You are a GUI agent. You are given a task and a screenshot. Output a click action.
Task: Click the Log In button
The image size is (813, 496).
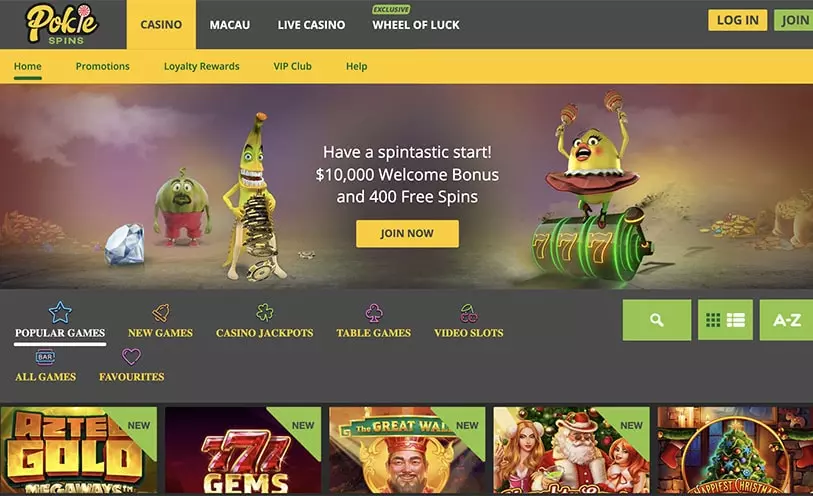[x=737, y=20]
